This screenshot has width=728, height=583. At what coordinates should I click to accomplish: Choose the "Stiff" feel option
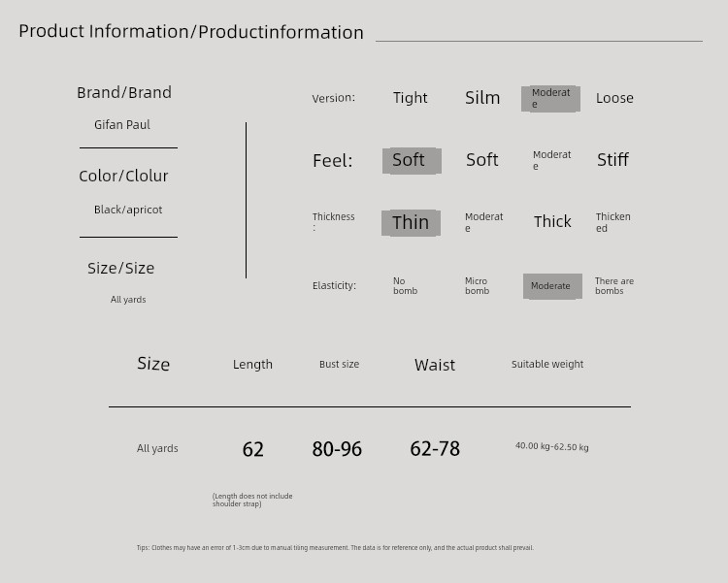pos(612,160)
